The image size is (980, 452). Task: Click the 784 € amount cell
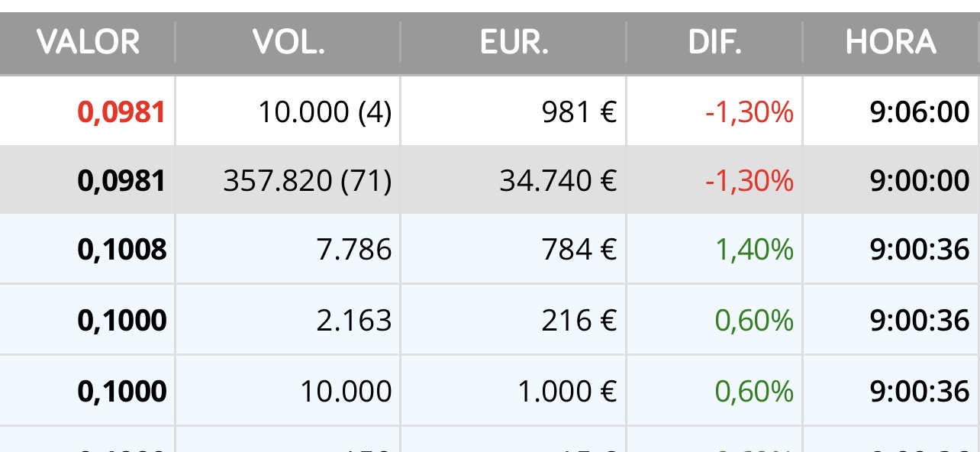pyautogui.click(x=579, y=250)
